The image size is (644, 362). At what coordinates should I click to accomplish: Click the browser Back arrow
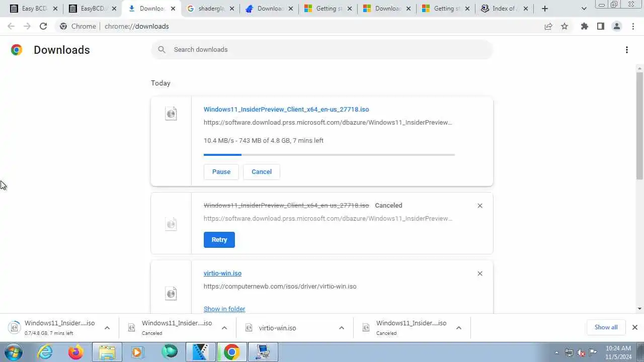[11, 26]
